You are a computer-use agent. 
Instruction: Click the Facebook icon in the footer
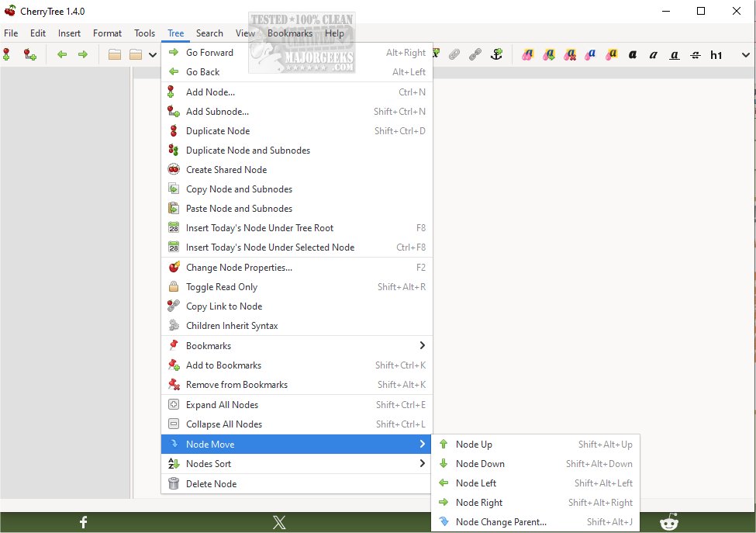tap(83, 522)
